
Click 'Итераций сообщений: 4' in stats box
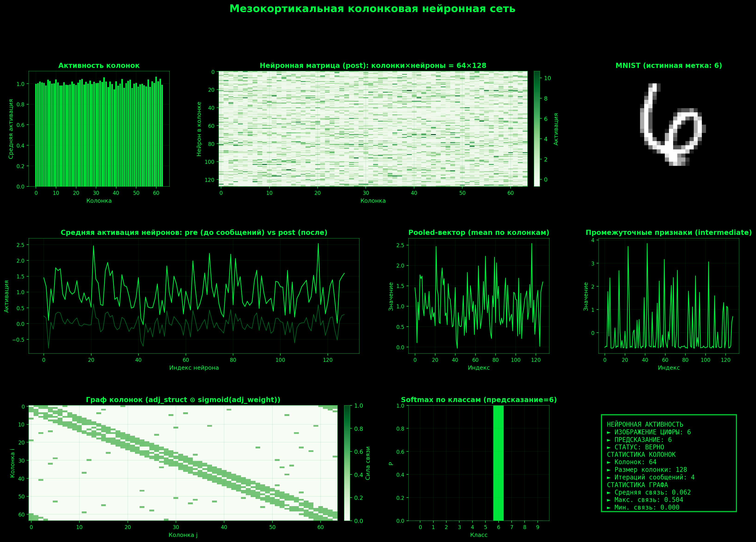tap(651, 477)
